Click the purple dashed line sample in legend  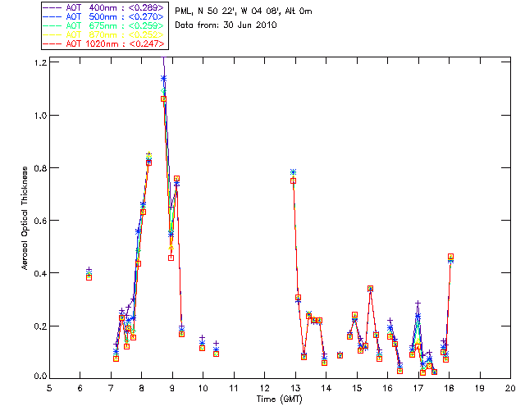coord(52,7)
